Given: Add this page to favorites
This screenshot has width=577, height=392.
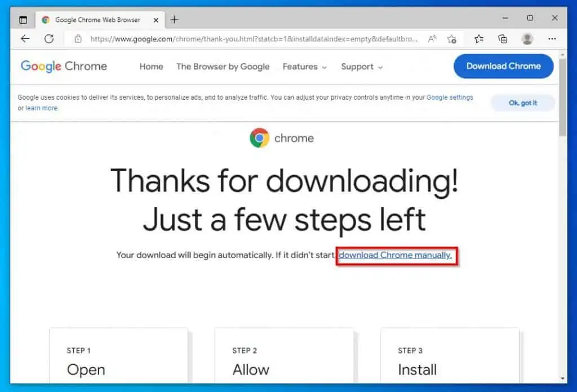Looking at the screenshot, I should pos(452,39).
